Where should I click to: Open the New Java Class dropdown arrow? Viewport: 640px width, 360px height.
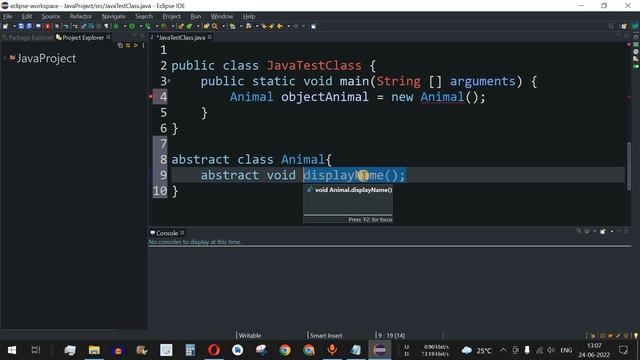coord(198,26)
